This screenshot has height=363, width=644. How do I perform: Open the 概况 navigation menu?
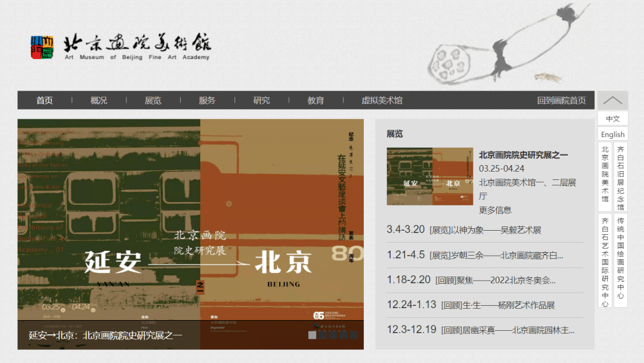(x=99, y=100)
